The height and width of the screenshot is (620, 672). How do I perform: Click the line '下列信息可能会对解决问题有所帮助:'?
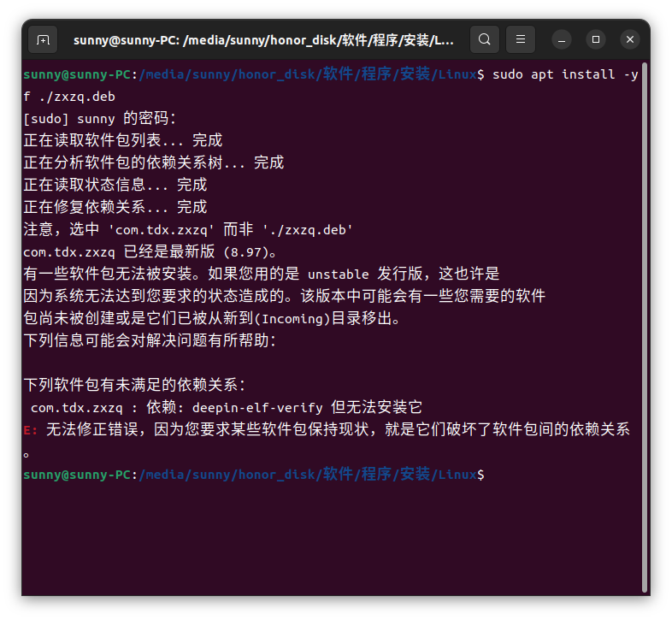pyautogui.click(x=150, y=341)
